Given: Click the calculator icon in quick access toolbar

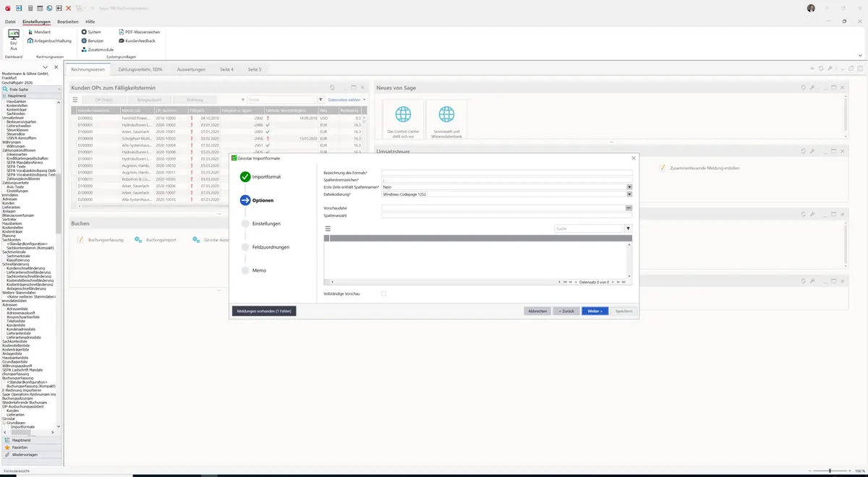Looking at the screenshot, I should (30, 8).
